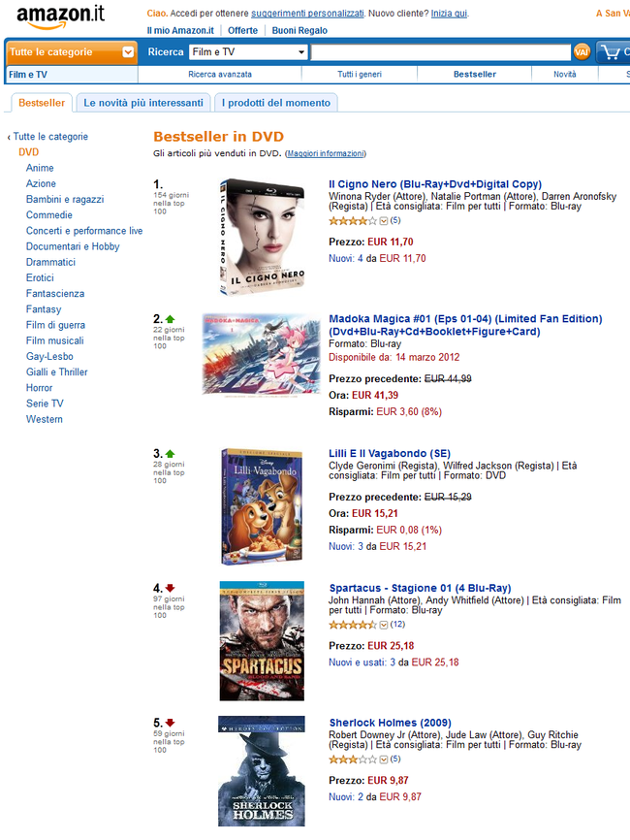Click the Lilli e il Vagabondo cover thumbnail
The width and height of the screenshot is (630, 840).
pos(263,506)
